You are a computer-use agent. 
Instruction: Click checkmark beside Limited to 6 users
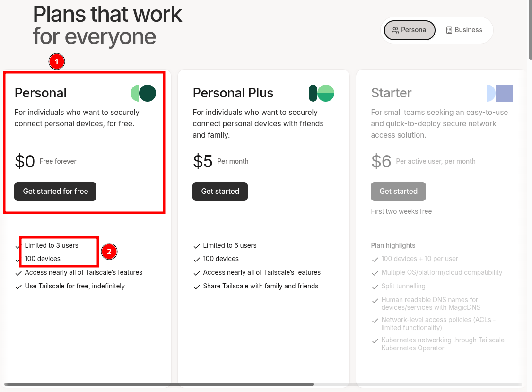(x=197, y=246)
